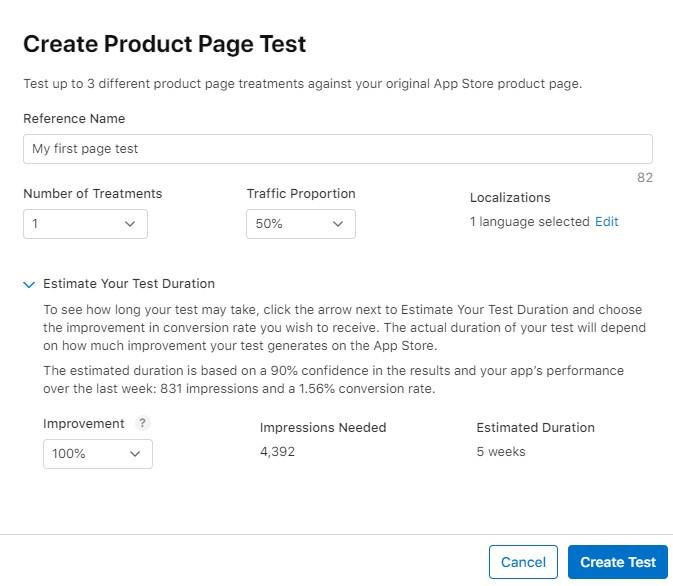Edit the selected localizations

coord(606,222)
